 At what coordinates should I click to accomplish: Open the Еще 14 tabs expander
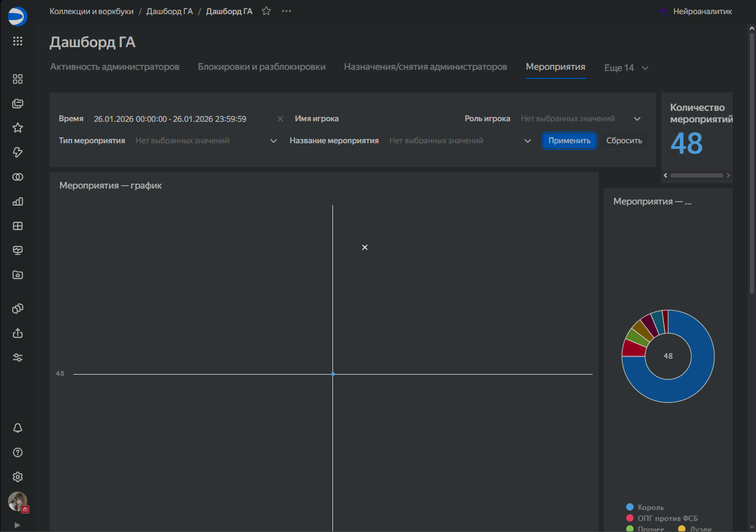(x=626, y=68)
